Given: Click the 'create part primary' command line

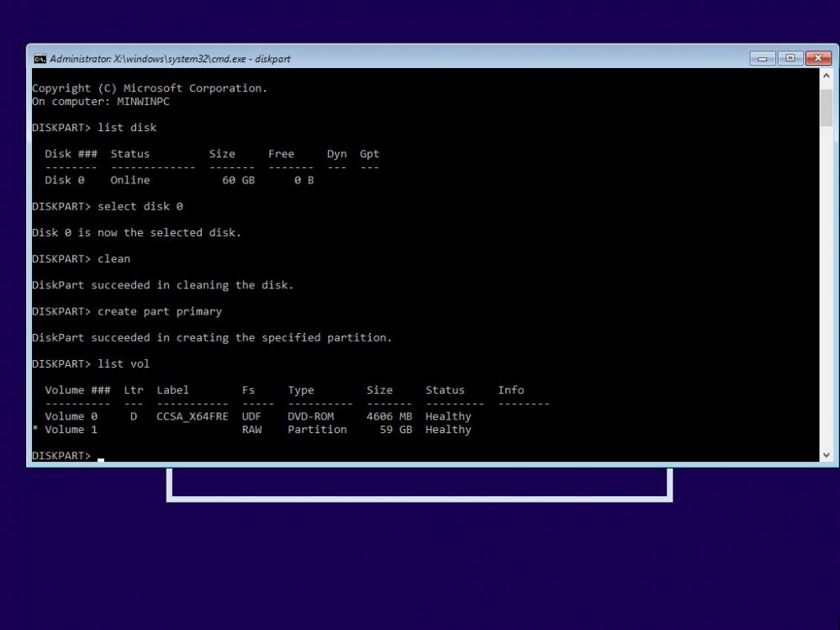Looking at the screenshot, I should [127, 311].
